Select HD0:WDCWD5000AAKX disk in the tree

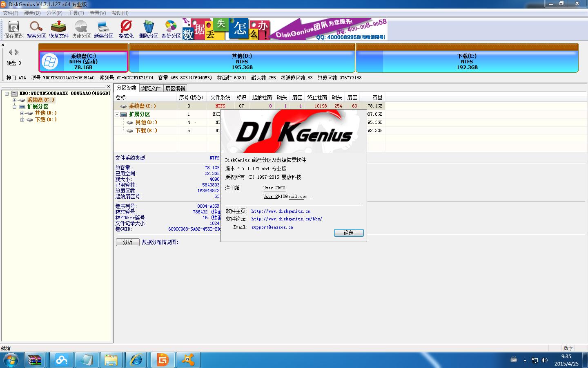(65, 94)
